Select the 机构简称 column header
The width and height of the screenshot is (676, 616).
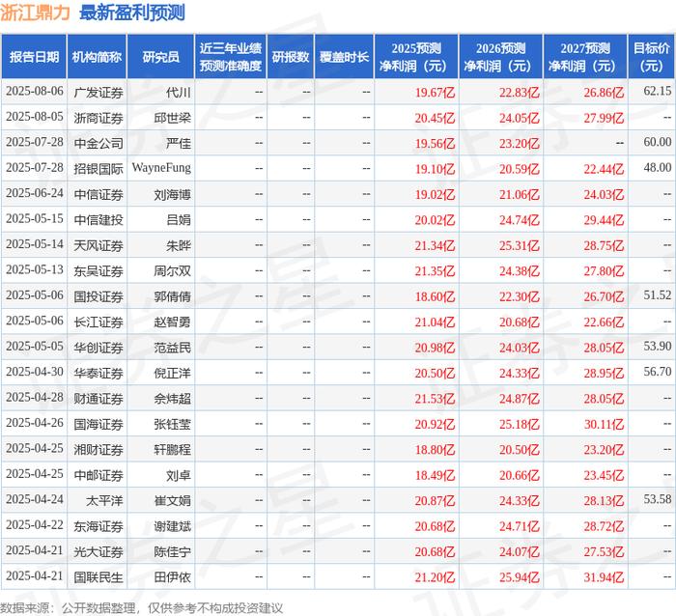[x=97, y=57]
